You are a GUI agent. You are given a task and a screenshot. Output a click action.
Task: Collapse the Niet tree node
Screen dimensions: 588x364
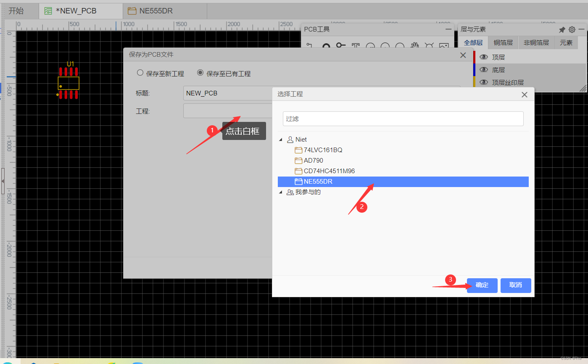(x=281, y=140)
